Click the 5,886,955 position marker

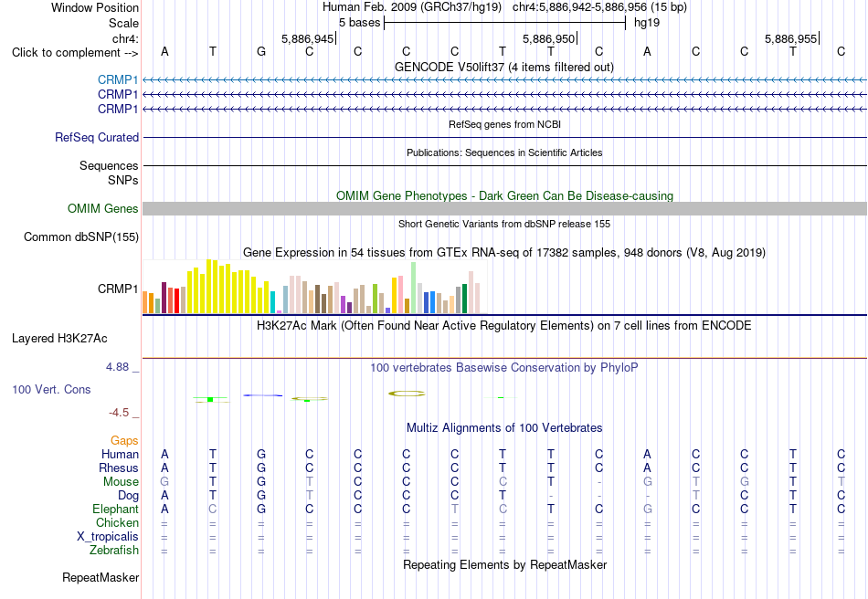pos(790,38)
